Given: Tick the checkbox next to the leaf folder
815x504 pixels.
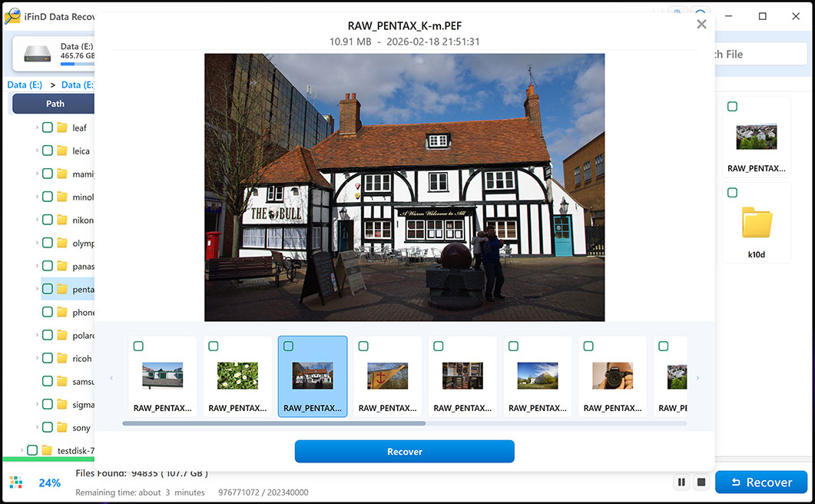Looking at the screenshot, I should click(48, 128).
